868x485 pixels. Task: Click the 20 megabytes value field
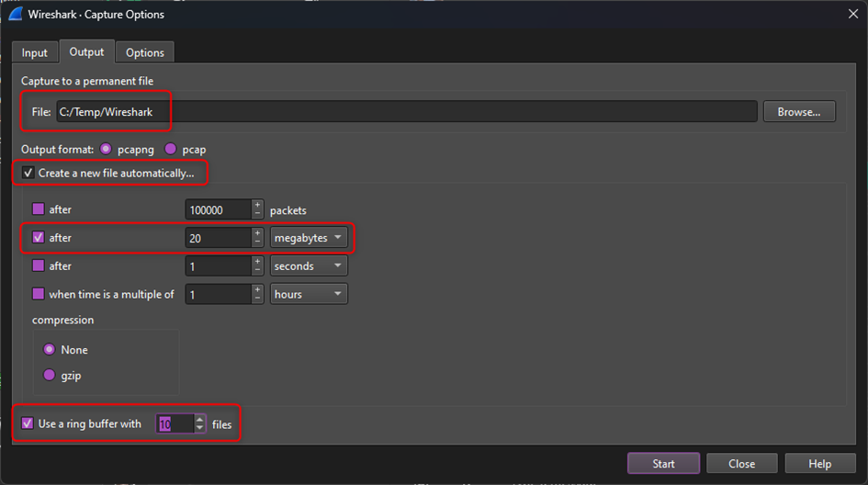[x=218, y=238]
